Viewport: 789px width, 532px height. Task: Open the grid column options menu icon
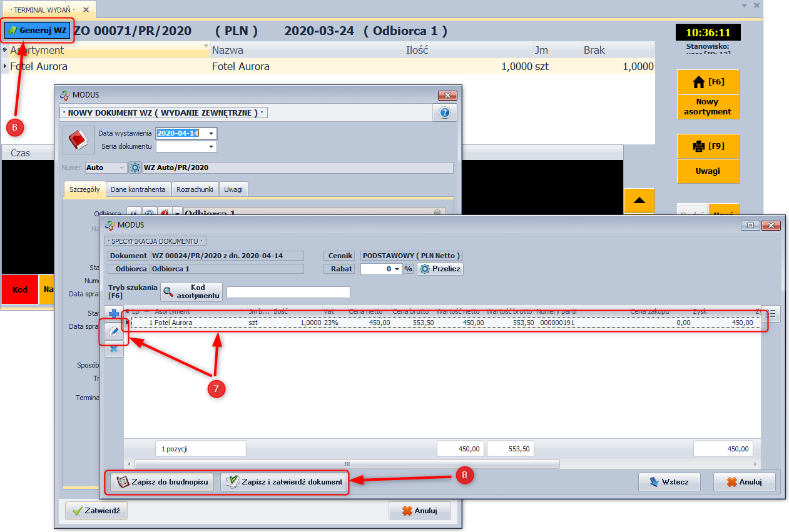click(x=773, y=314)
